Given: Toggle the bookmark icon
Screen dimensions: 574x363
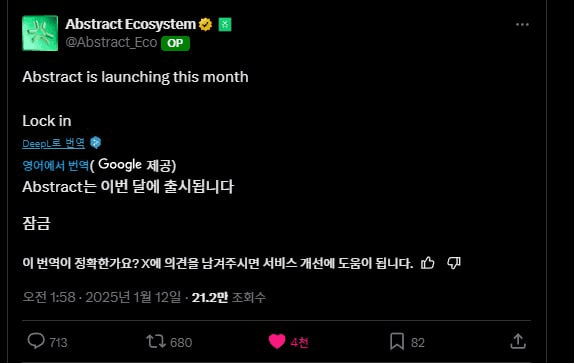Looking at the screenshot, I should coord(397,341).
